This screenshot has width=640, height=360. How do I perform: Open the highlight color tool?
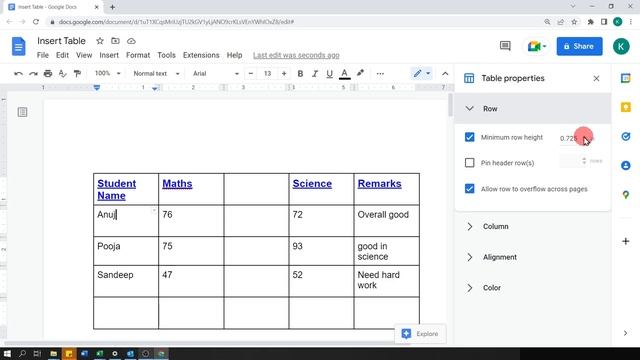tap(360, 73)
